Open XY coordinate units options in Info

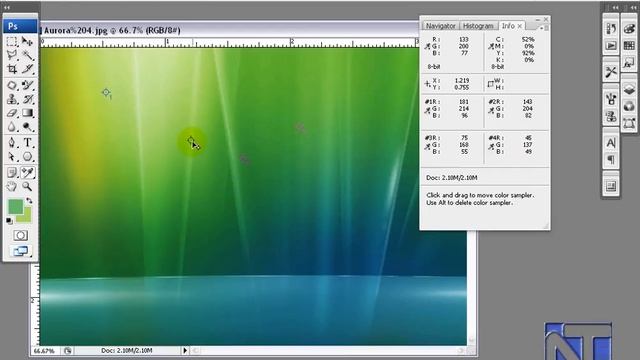[427, 84]
